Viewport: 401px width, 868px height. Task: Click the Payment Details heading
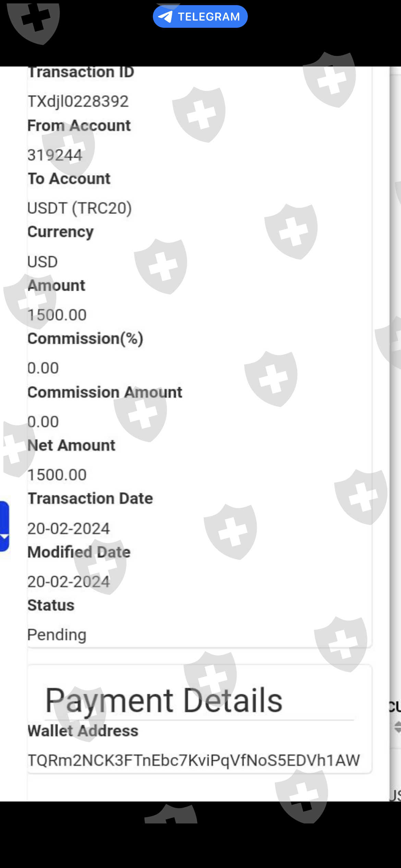point(164,700)
